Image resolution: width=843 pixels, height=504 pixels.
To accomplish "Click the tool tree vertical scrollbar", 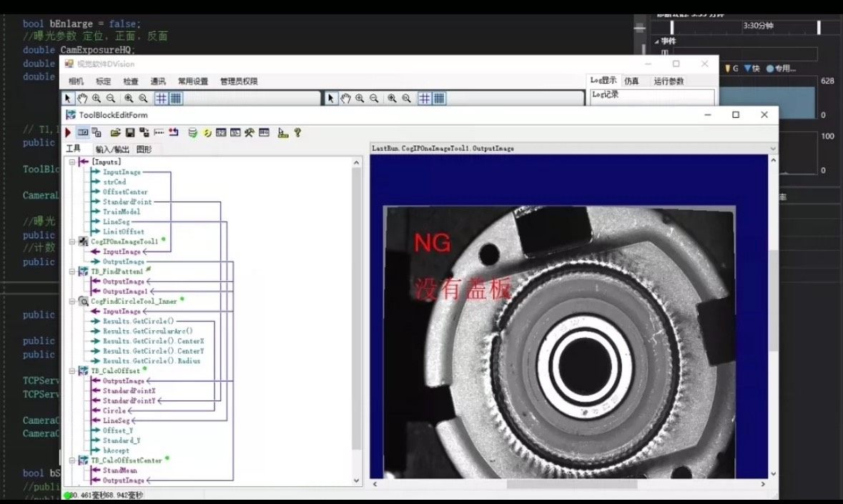I will tap(356, 321).
